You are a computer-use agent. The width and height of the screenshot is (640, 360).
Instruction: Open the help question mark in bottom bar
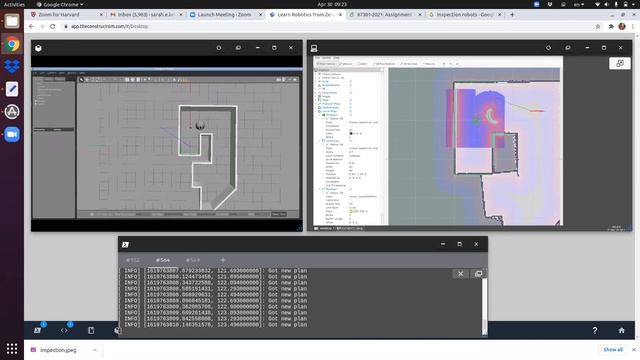coord(595,330)
